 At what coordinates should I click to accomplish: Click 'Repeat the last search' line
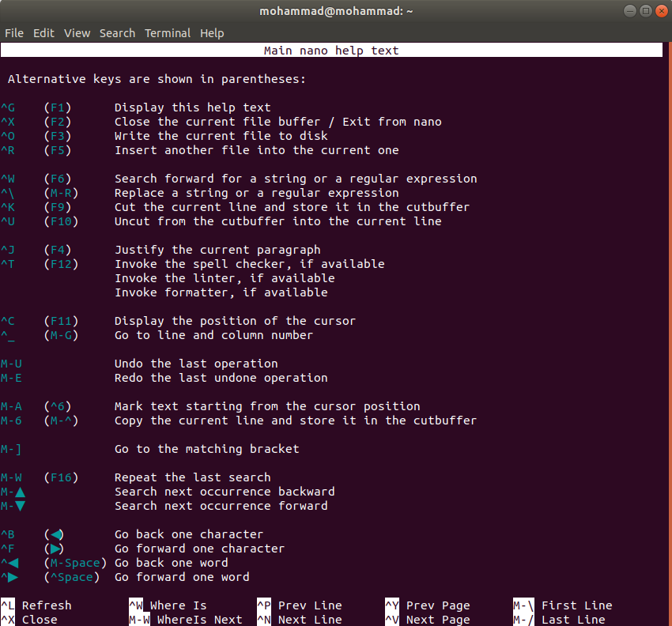tap(193, 477)
